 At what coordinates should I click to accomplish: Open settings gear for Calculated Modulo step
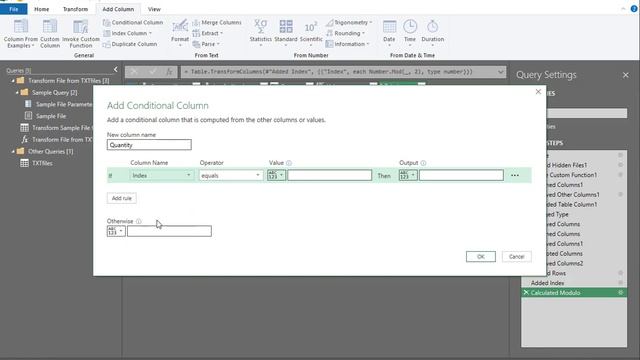pos(620,293)
